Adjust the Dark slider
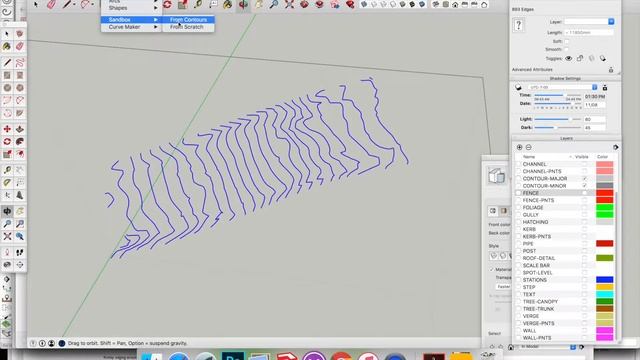 pos(557,128)
